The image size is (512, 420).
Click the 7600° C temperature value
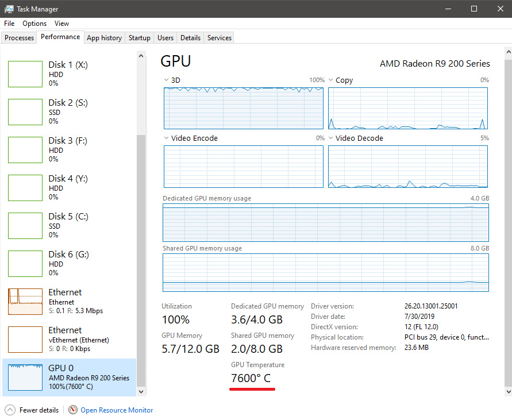pos(251,378)
